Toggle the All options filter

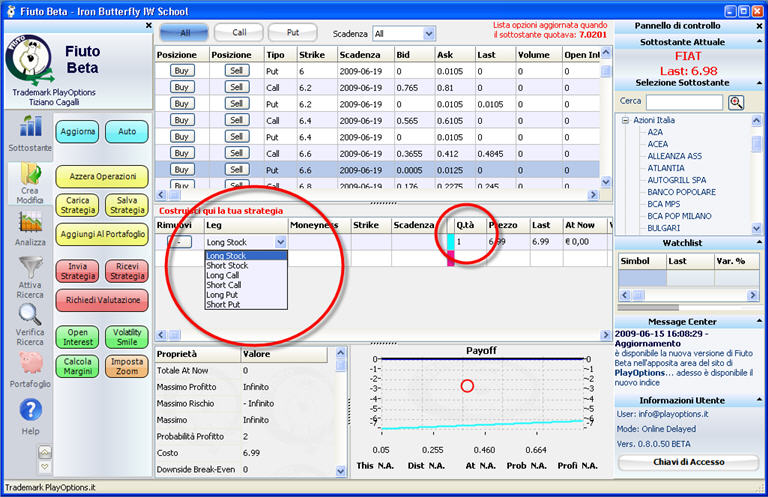(185, 33)
